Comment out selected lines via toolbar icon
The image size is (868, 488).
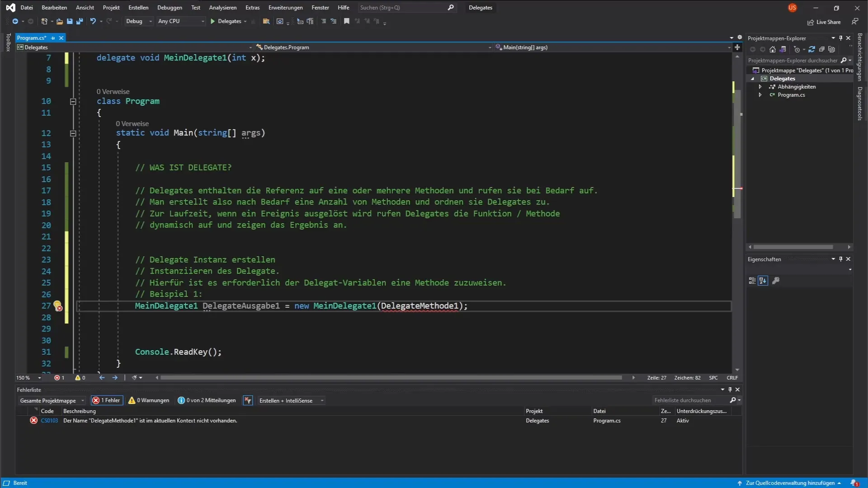323,21
